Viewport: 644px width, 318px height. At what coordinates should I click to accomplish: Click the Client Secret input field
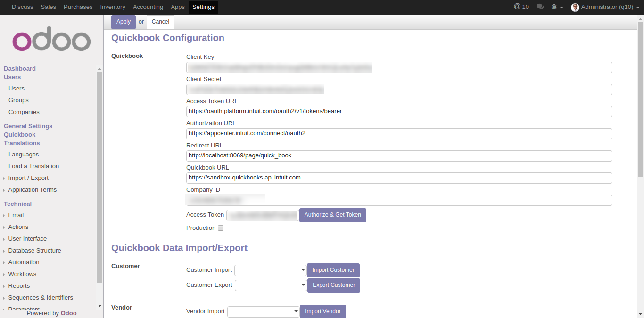pos(399,90)
